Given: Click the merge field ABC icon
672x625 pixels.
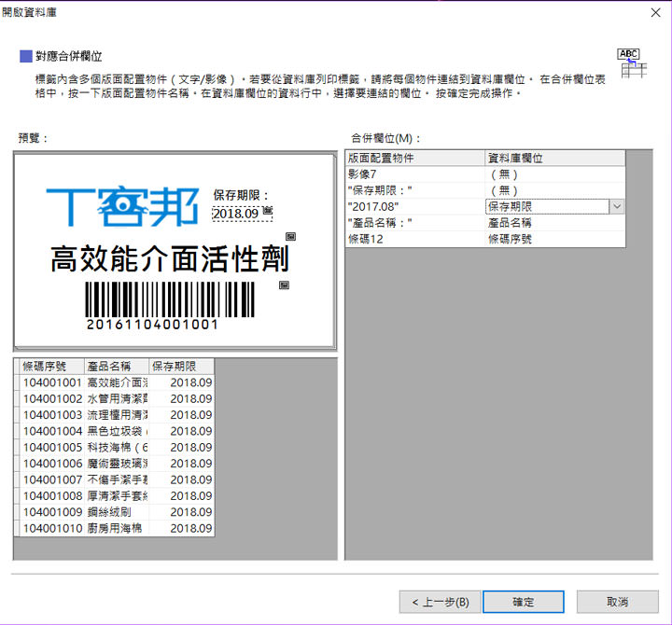Looking at the screenshot, I should click(x=634, y=63).
